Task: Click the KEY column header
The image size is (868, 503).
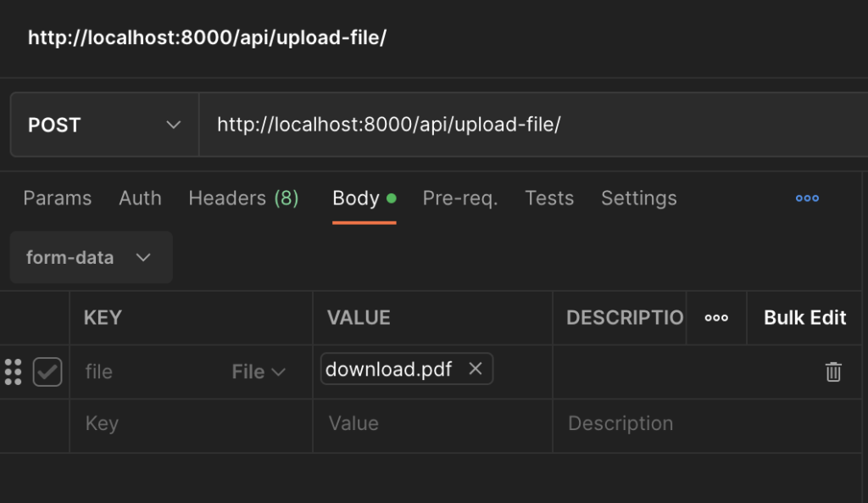Action: pyautogui.click(x=103, y=318)
